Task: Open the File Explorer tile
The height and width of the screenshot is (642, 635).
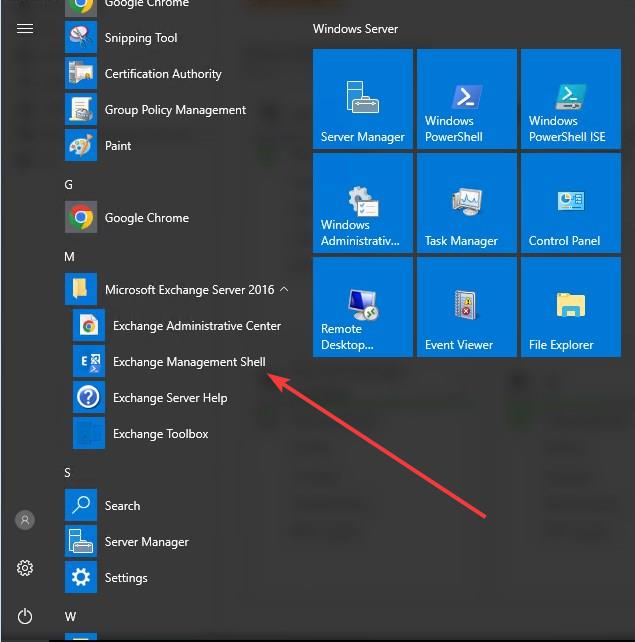Action: 571,307
